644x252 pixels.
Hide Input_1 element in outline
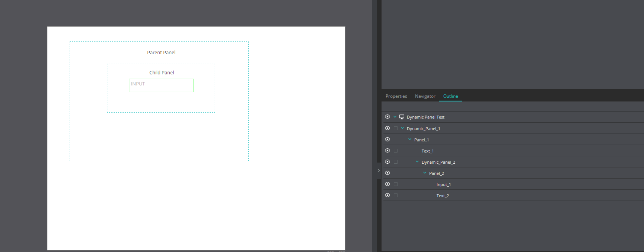[x=387, y=184]
